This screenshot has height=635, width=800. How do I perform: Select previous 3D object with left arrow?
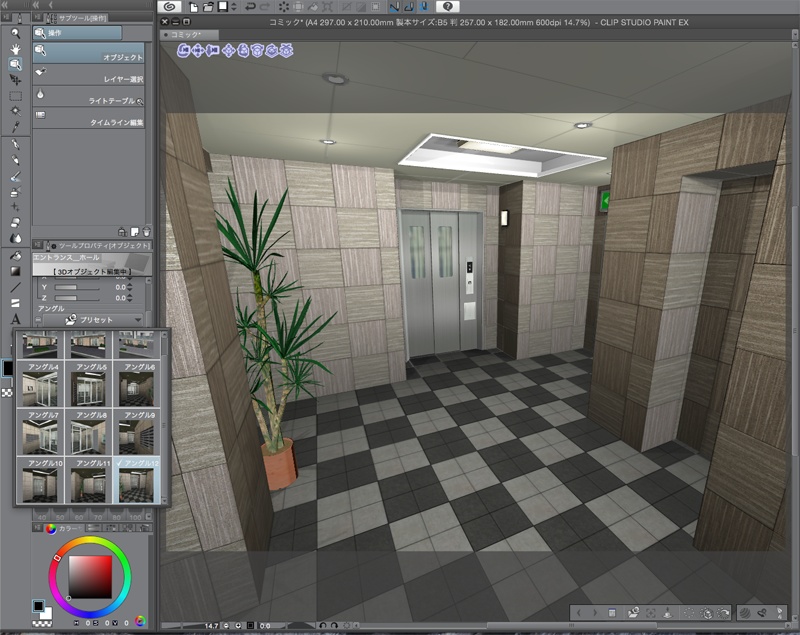coord(579,613)
